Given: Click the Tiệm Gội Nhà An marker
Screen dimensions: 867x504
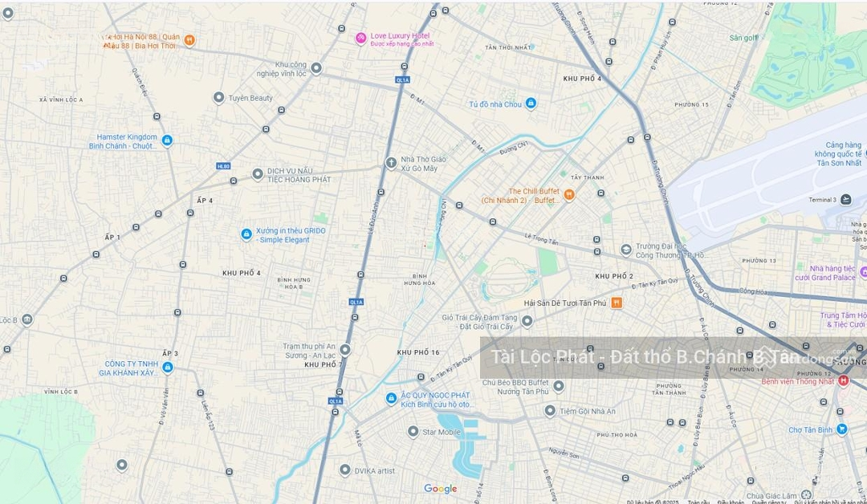Looking at the screenshot, I should pyautogui.click(x=550, y=411).
